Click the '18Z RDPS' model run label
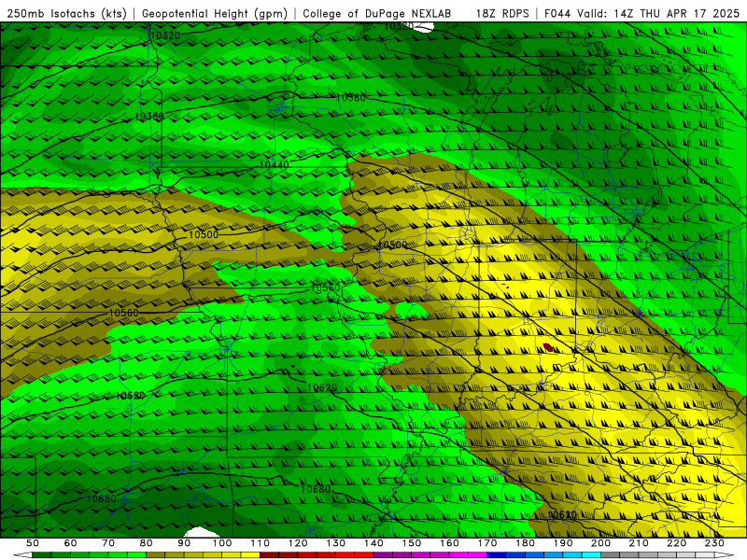 click(x=502, y=14)
